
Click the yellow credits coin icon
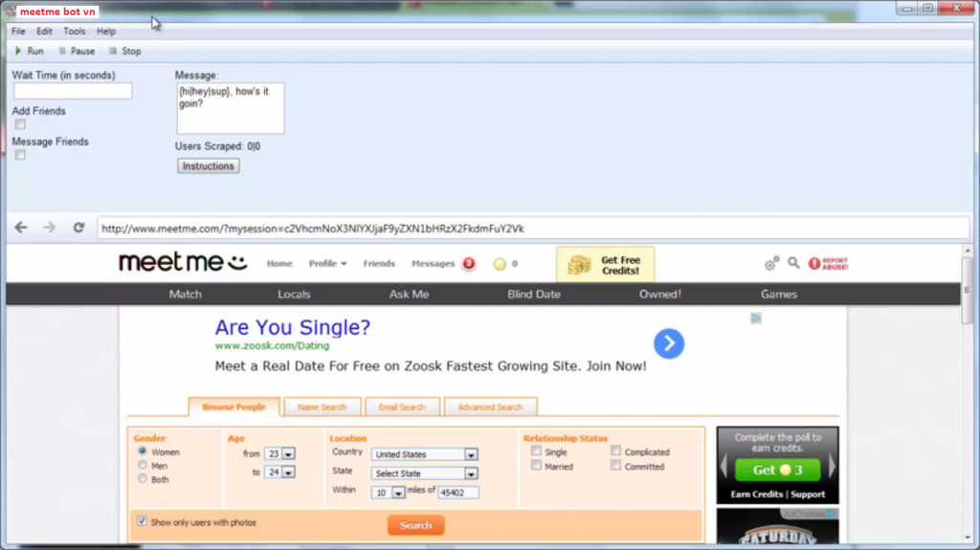tap(500, 264)
